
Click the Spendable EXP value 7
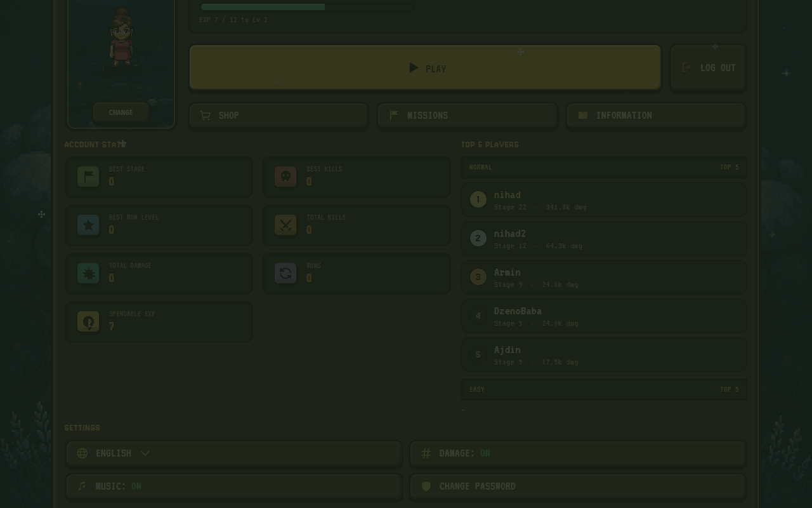(x=112, y=326)
